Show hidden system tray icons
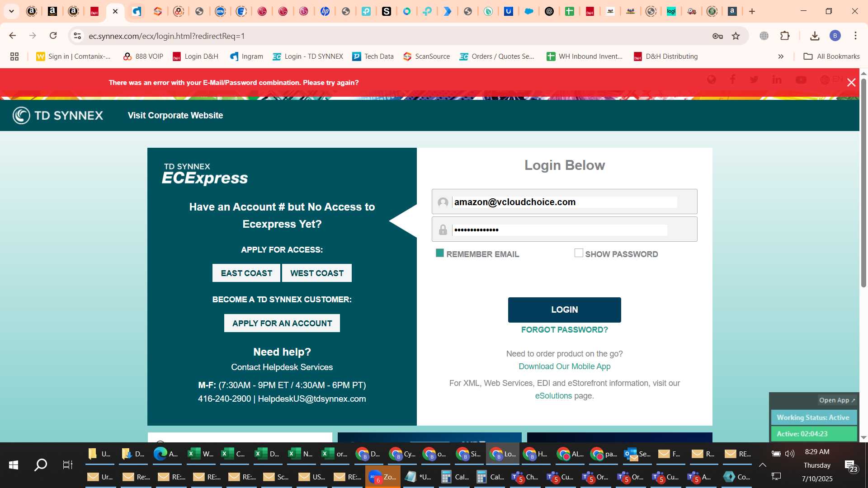Viewport: 868px width, 488px height. [762, 465]
